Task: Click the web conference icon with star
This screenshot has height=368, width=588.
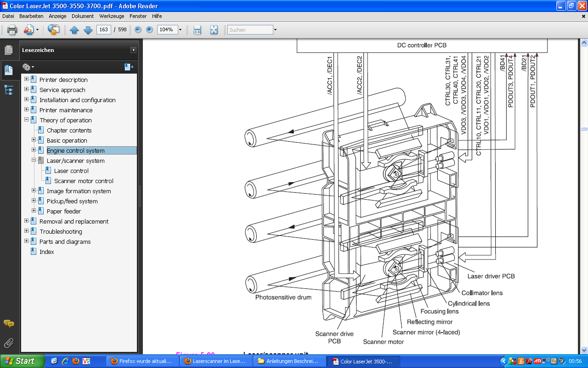Action: (x=54, y=30)
